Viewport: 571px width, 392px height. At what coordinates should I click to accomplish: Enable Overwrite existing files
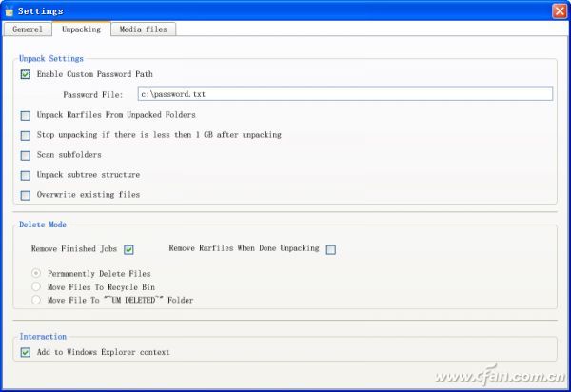tap(25, 195)
